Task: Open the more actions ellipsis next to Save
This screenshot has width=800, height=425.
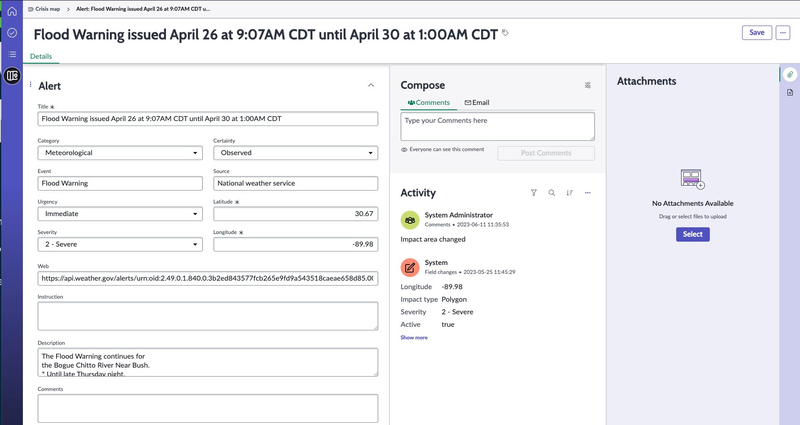Action: [x=783, y=33]
